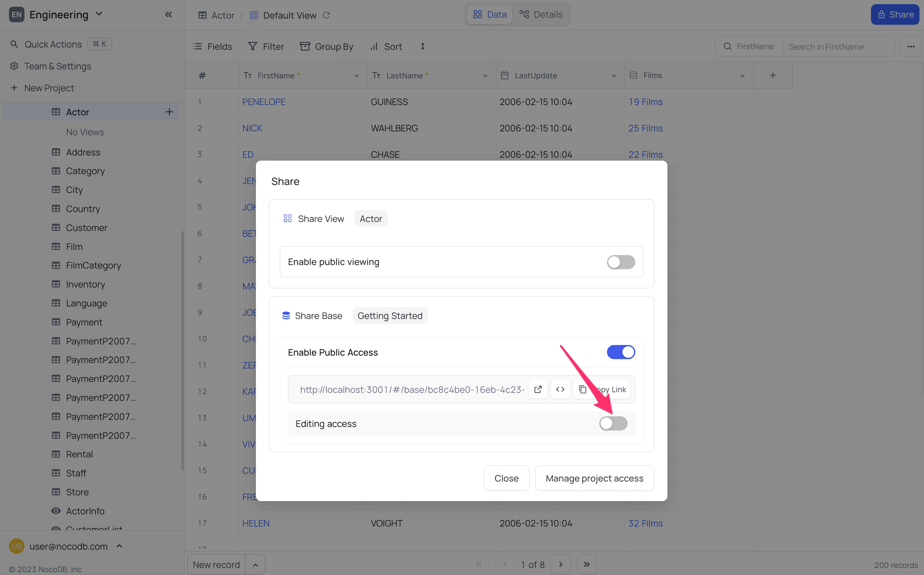Disable Enable Public Access toggle

(x=621, y=352)
